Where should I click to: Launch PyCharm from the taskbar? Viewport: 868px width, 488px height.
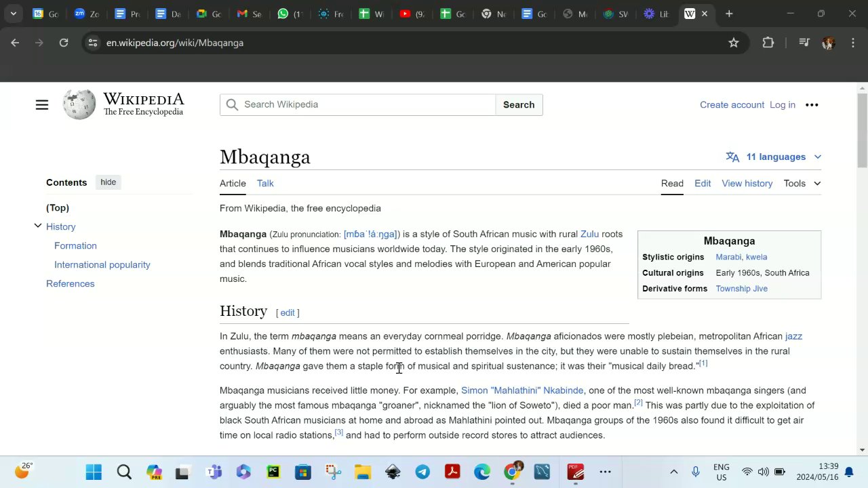point(273,472)
